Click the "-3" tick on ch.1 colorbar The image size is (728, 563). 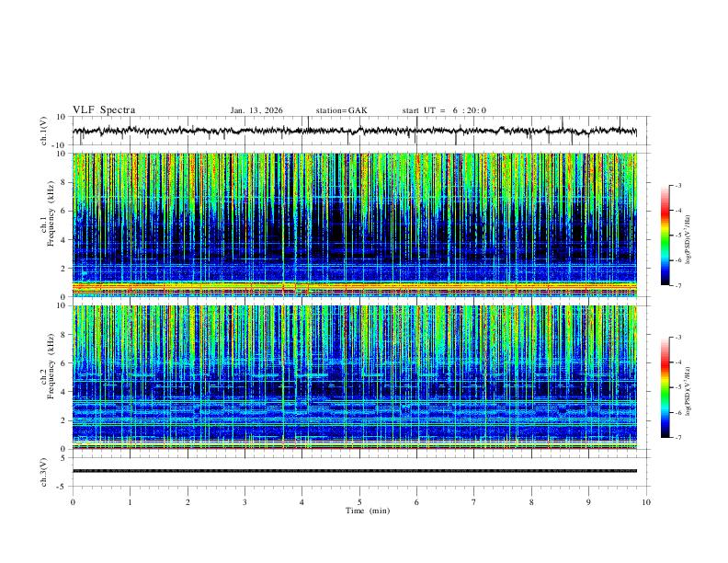click(x=677, y=185)
